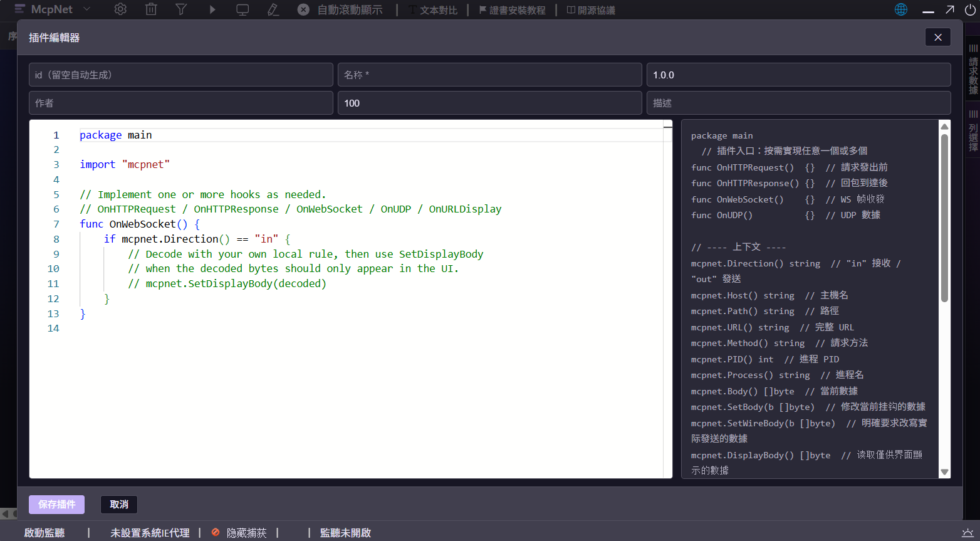Click the lamp icon in the status bar corner
Screen dimensions: 980x541
[x=968, y=533]
